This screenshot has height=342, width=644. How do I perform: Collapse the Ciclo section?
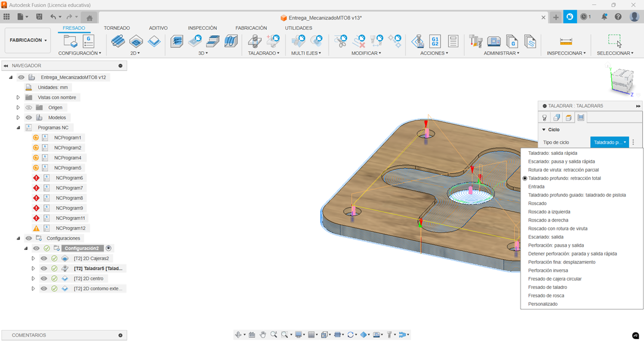544,130
